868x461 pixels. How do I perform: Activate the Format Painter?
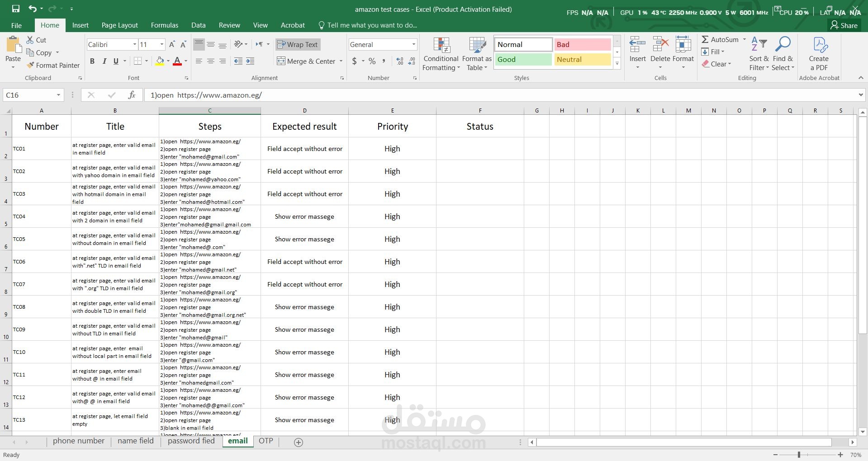pyautogui.click(x=53, y=65)
